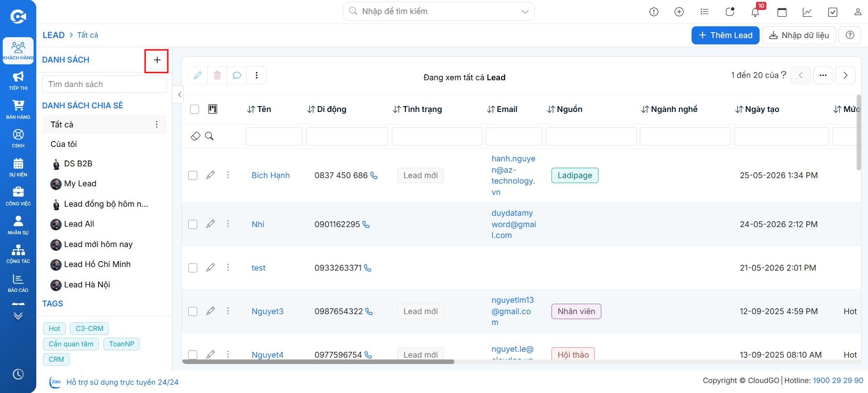Open the user profile icon
Screen dimensions: 868x393
tap(858, 12)
